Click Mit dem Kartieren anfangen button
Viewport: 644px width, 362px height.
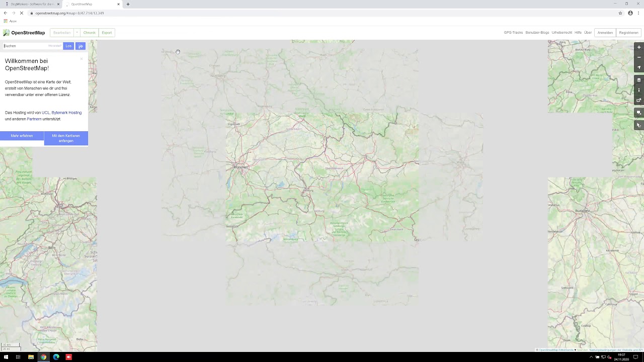pyautogui.click(x=66, y=138)
